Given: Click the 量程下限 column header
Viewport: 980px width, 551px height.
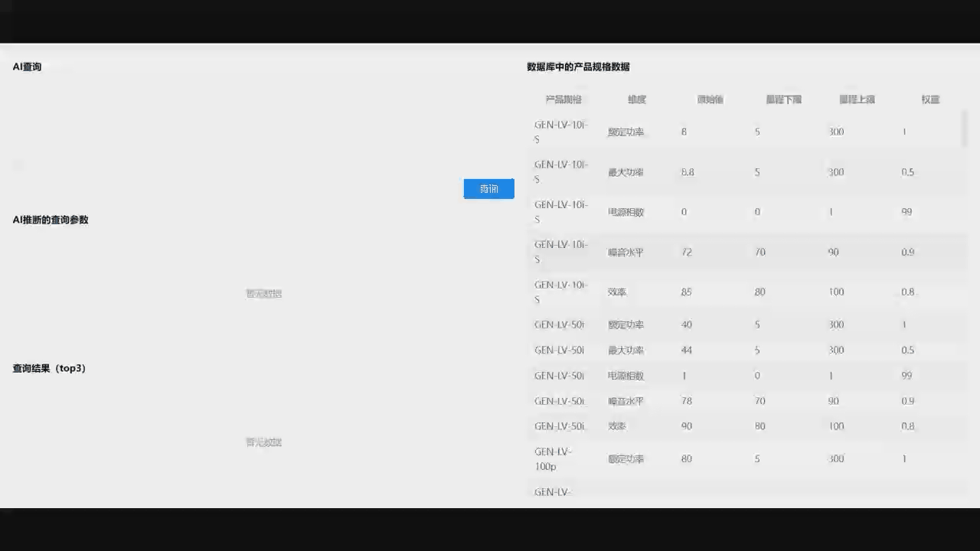Looking at the screenshot, I should click(783, 99).
